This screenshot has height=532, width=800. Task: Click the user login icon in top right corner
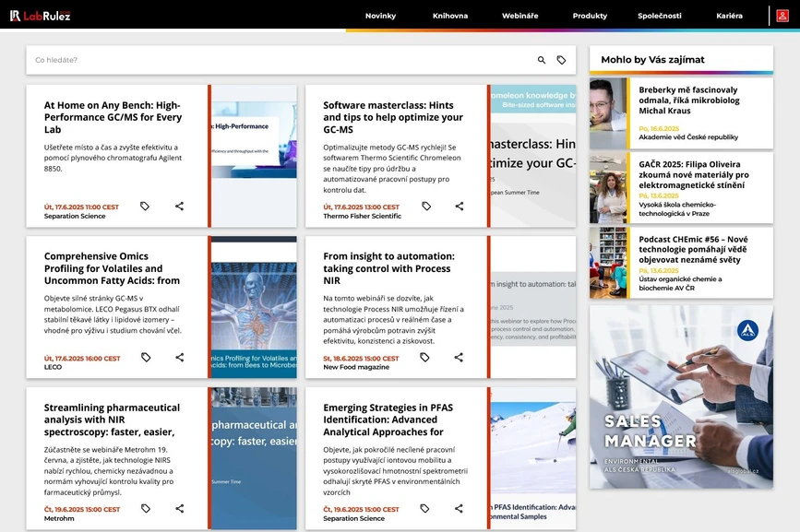pyautogui.click(x=783, y=16)
